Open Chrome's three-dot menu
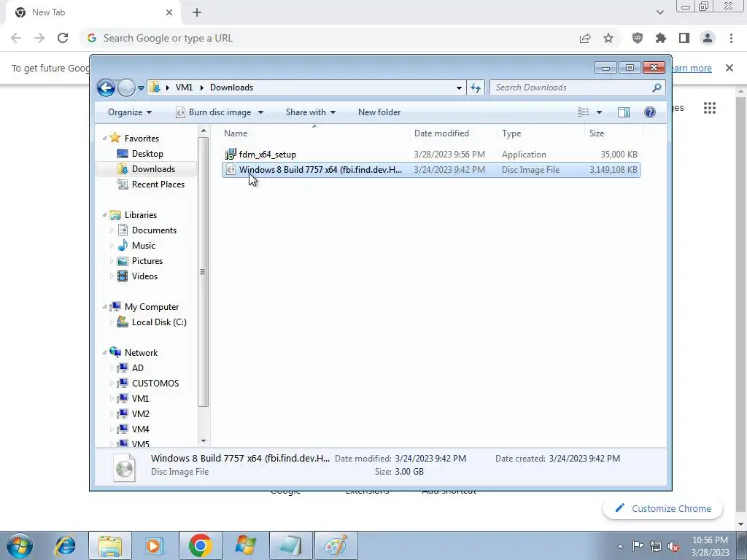 (x=731, y=38)
